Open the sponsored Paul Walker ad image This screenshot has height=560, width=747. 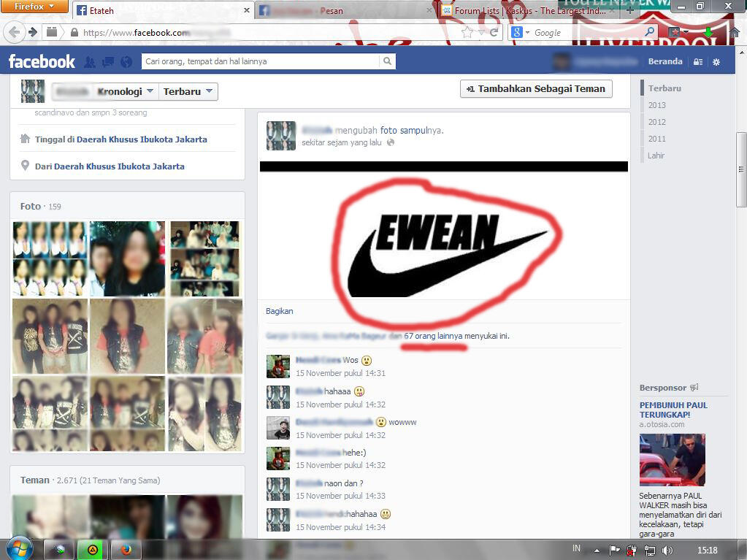(x=673, y=459)
